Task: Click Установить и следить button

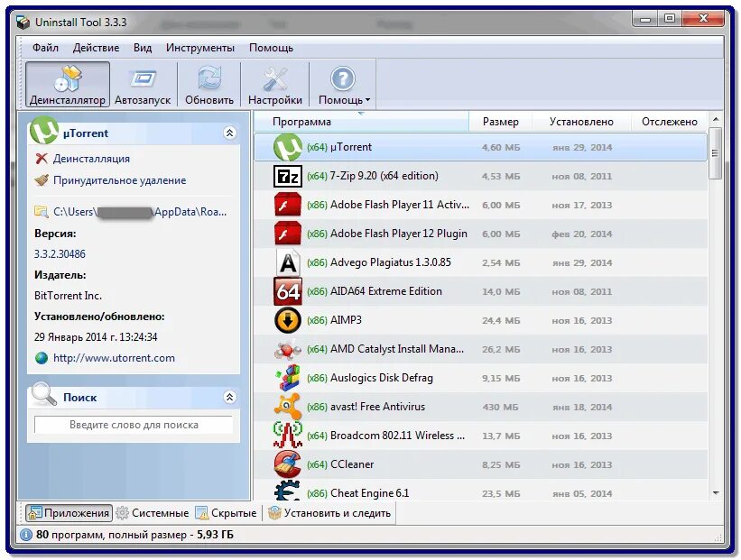Action: (x=329, y=513)
